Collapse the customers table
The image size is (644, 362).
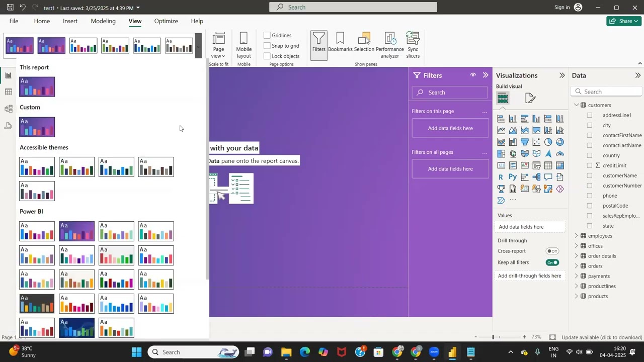577,105
